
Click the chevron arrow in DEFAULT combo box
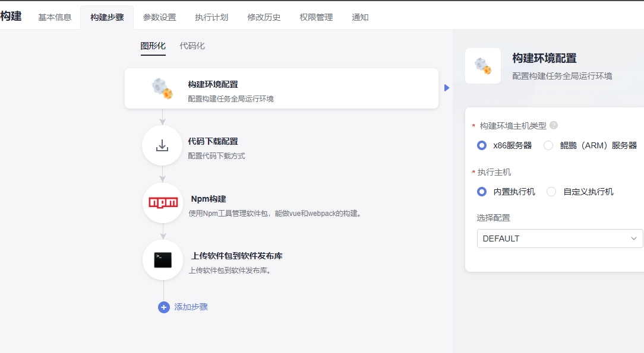633,238
